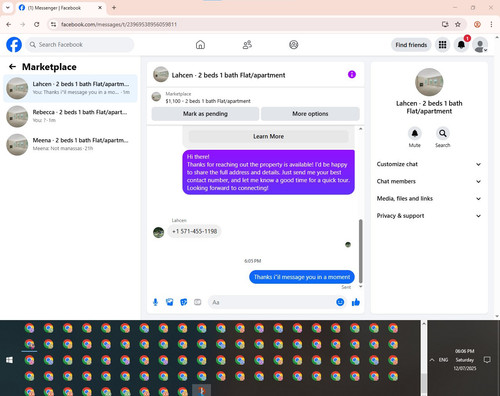Open the profile circle icon in top navigation
This screenshot has height=396, width=500.
pos(294,45)
